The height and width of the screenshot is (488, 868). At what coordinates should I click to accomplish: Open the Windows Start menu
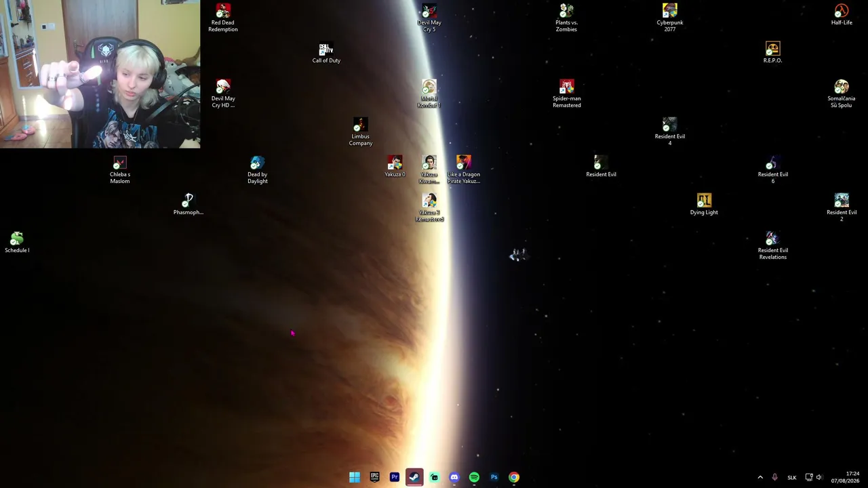[x=355, y=477]
